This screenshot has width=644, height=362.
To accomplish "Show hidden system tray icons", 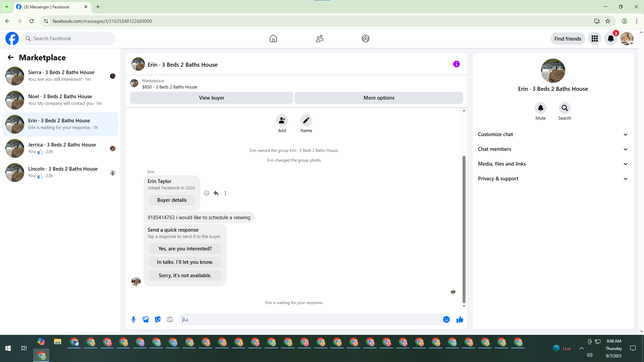I will [x=582, y=348].
